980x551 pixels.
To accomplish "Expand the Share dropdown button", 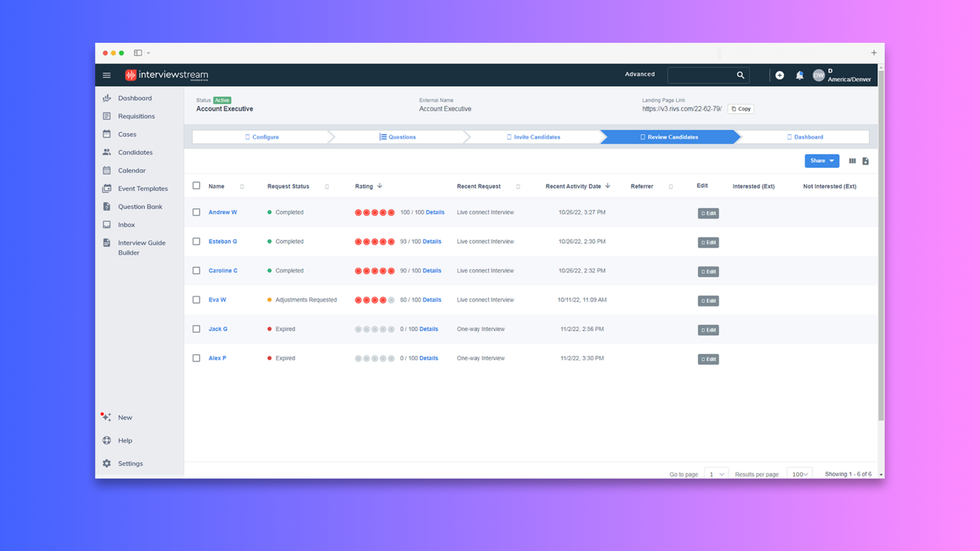I will [822, 161].
